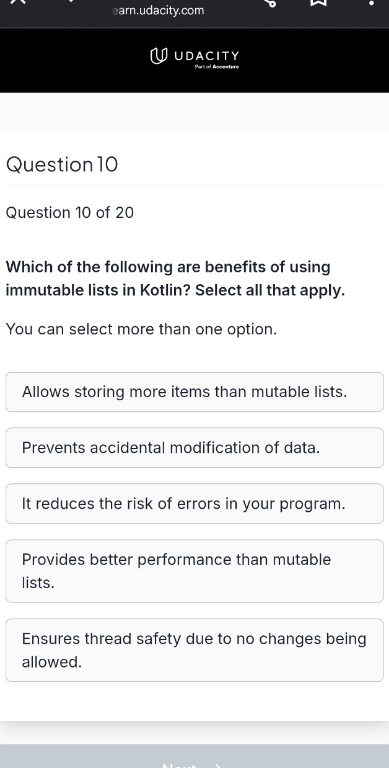The width and height of the screenshot is (389, 768).
Task: Select 'Prevents accidental modification of data' option
Action: (194, 448)
